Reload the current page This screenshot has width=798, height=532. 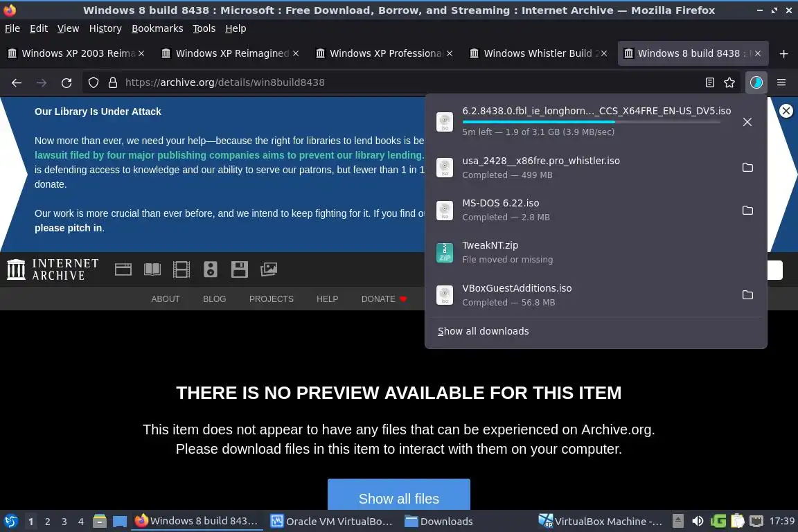click(66, 82)
